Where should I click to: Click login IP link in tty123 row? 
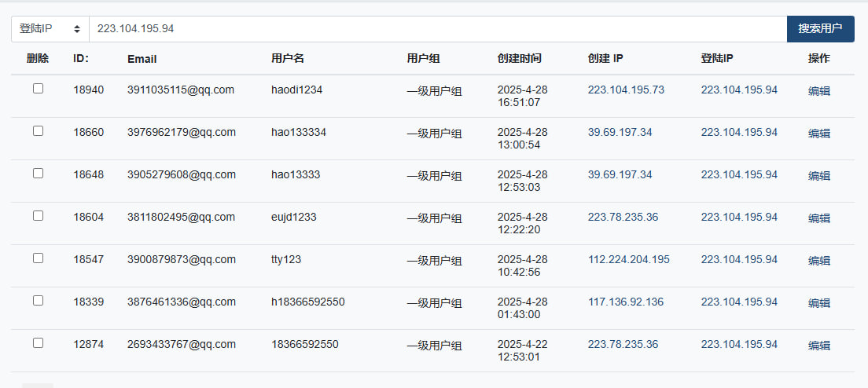(x=739, y=259)
